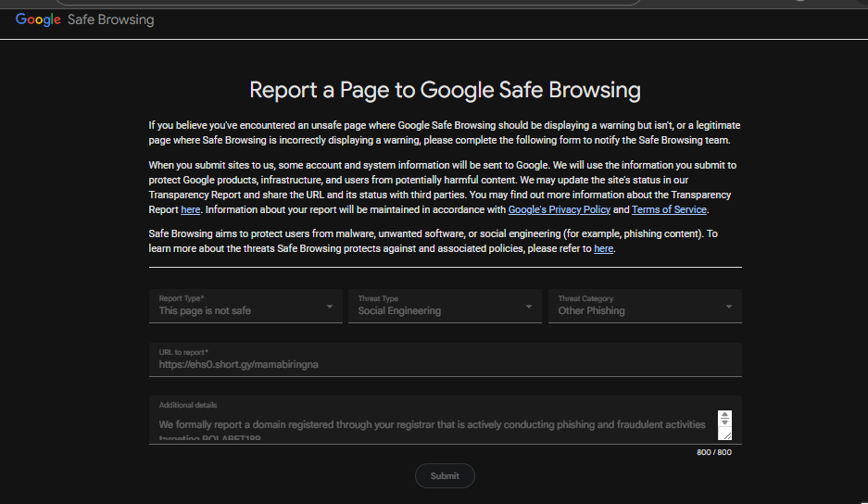Click the text area resize handle
Image resolution: width=868 pixels, height=504 pixels.
(x=727, y=435)
